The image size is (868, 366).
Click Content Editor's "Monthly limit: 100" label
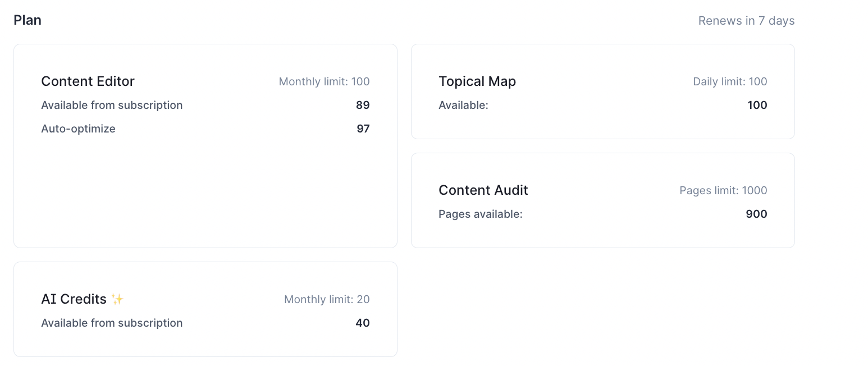(324, 81)
